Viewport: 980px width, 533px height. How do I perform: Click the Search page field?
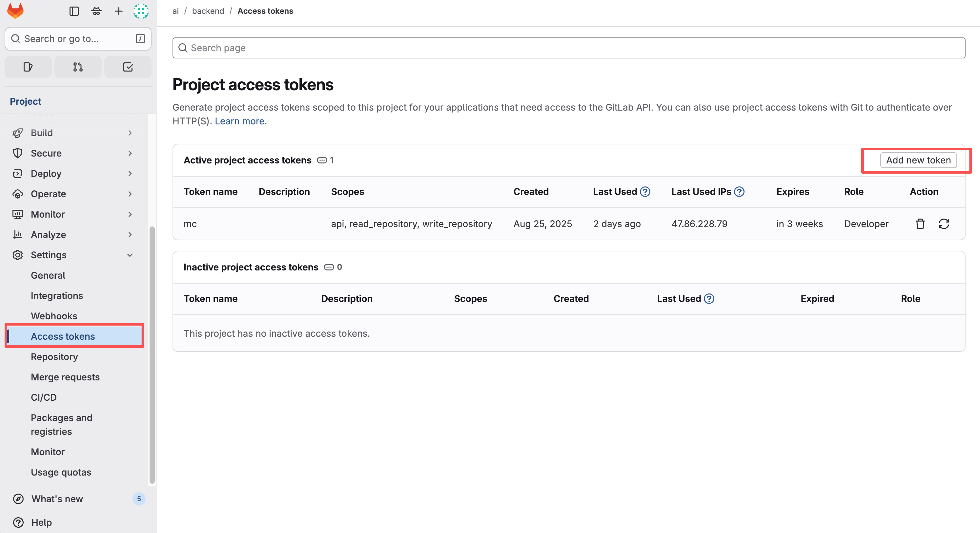568,48
